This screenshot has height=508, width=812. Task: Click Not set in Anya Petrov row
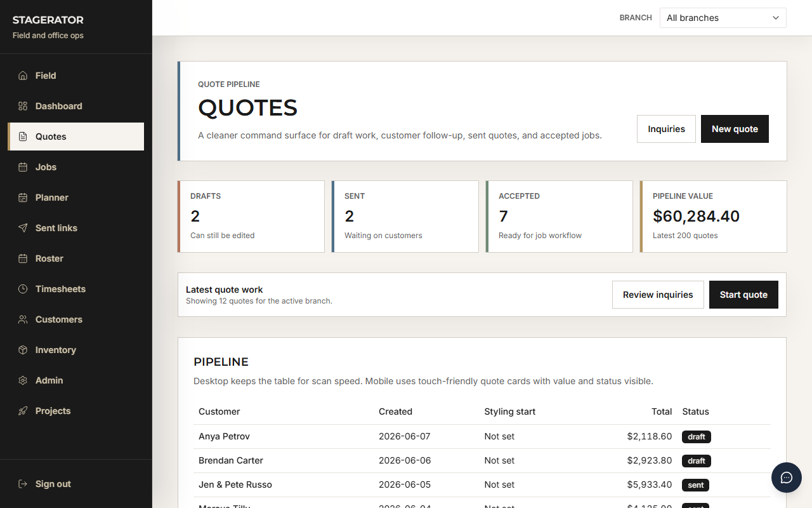click(499, 436)
